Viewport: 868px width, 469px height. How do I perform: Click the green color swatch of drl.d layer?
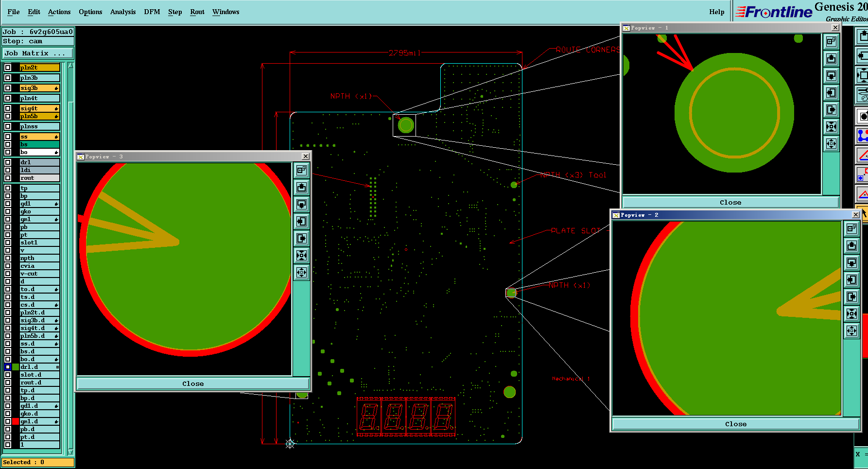tap(16, 367)
